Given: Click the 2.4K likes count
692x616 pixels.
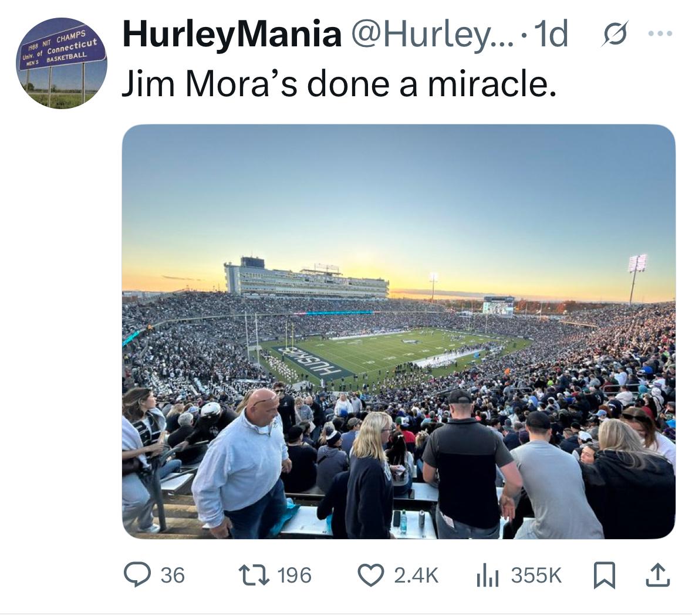Looking at the screenshot, I should coord(416,574).
